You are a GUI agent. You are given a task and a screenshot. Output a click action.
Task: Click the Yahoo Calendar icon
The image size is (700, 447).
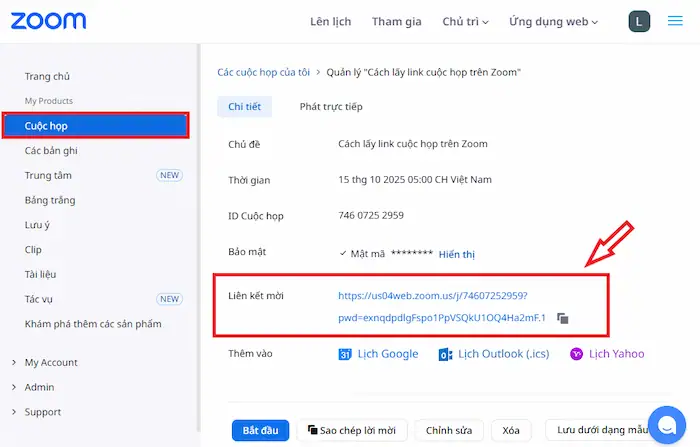coord(576,354)
